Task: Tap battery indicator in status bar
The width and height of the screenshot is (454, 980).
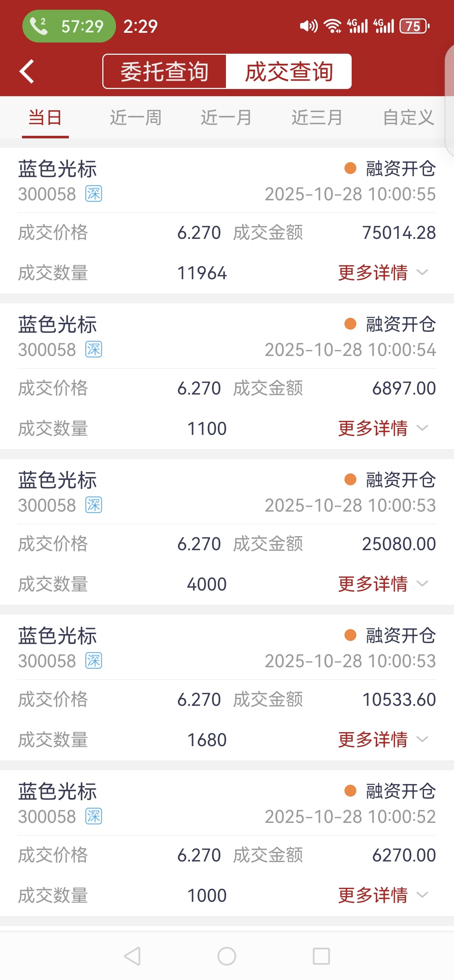Action: (414, 26)
